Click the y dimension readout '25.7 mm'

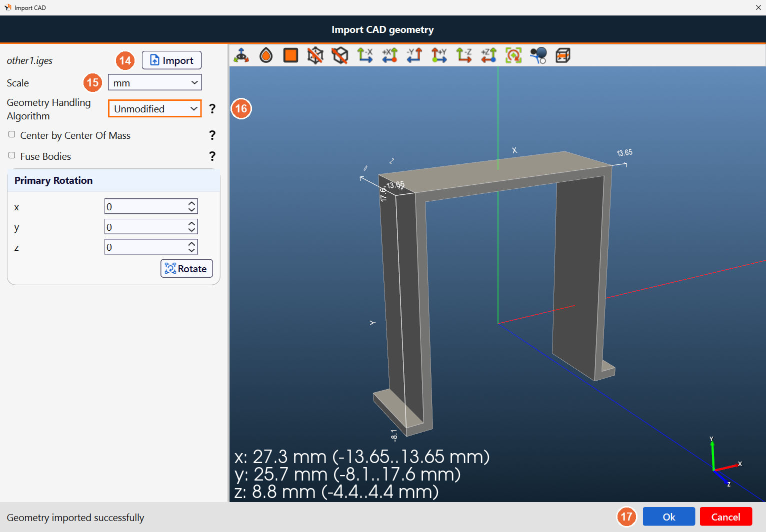click(347, 474)
